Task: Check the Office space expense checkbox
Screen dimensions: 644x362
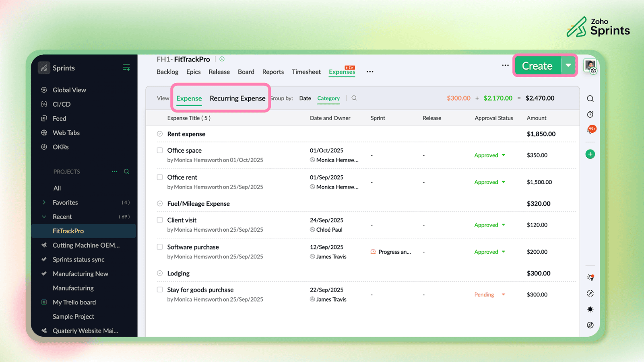Action: tap(160, 150)
